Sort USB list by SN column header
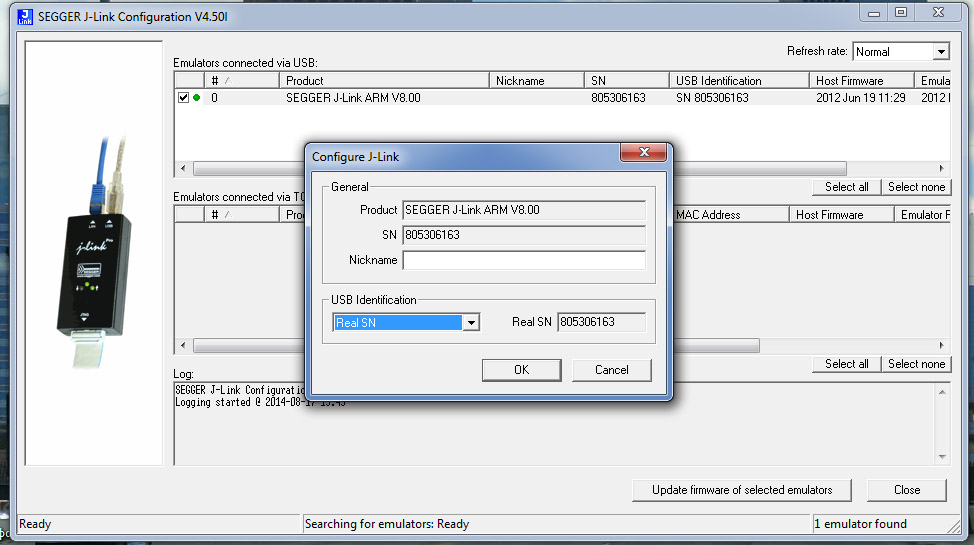The image size is (974, 545). 627,81
